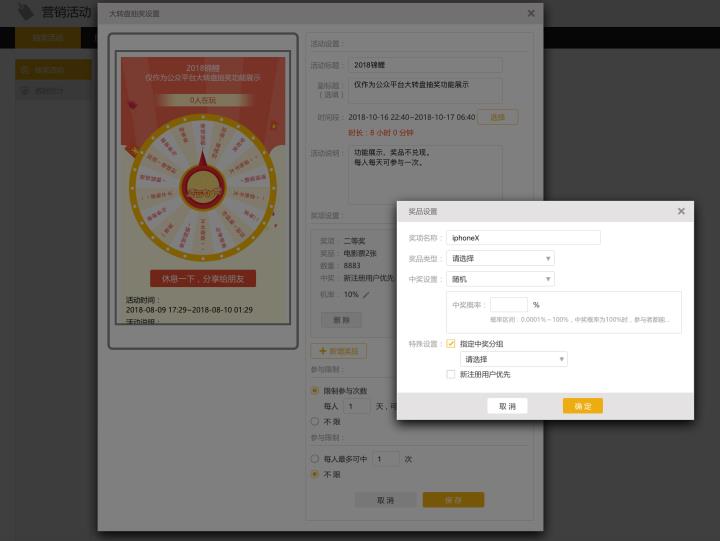Expand the 中奖设置 随机 dropdown
This screenshot has width=720, height=541.
(501, 279)
